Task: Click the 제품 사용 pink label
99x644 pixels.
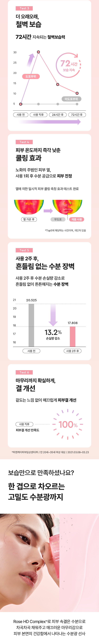Action: pos(77,219)
